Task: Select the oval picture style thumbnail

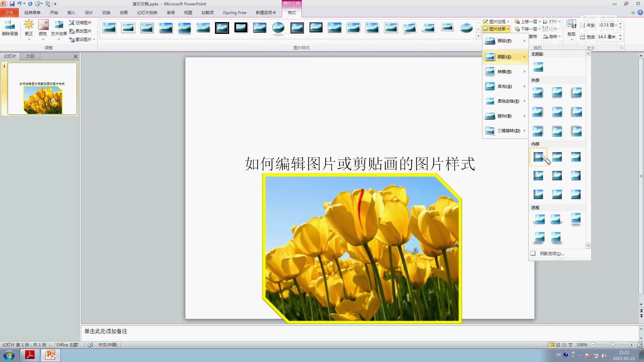Action: [x=278, y=27]
